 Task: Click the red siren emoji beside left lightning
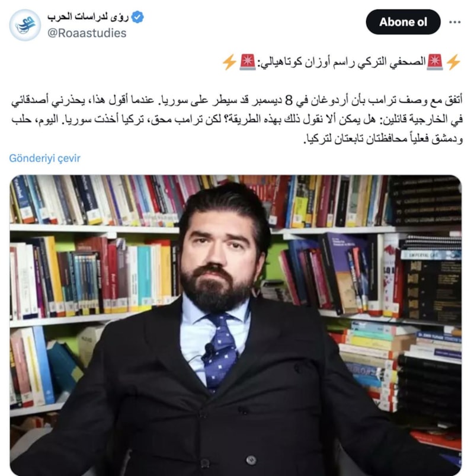248,62
